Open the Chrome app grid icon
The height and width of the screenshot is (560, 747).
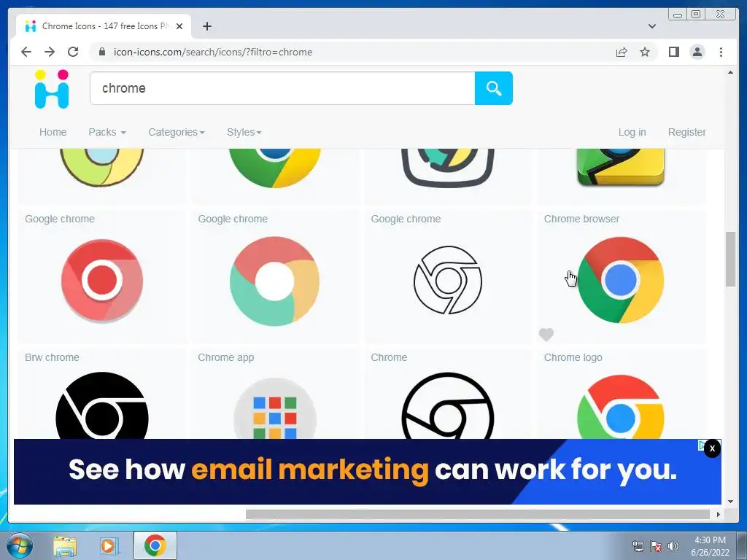pos(275,408)
